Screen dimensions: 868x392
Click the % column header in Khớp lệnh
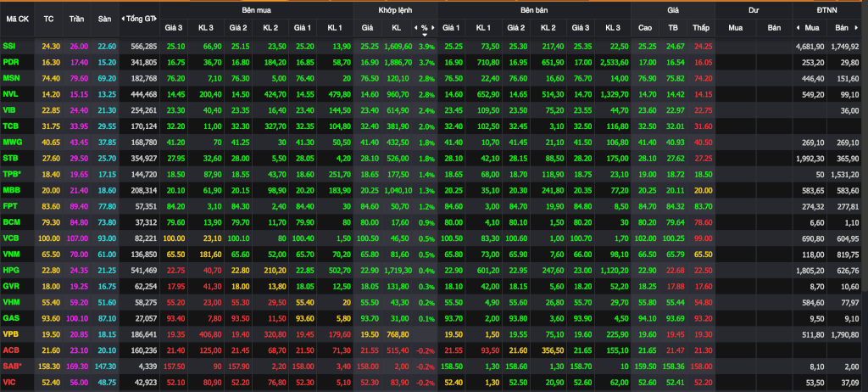pos(424,27)
